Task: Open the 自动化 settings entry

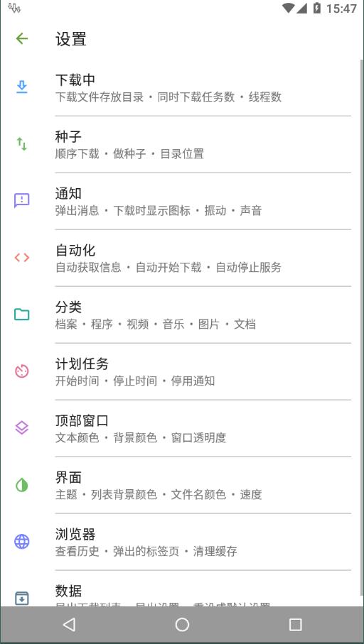Action: (x=182, y=258)
